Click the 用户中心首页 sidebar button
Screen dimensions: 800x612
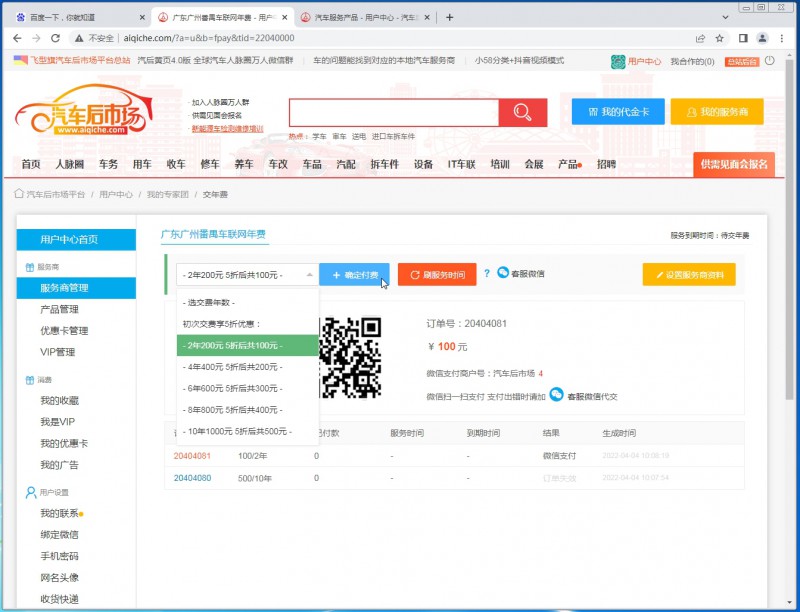(76, 239)
